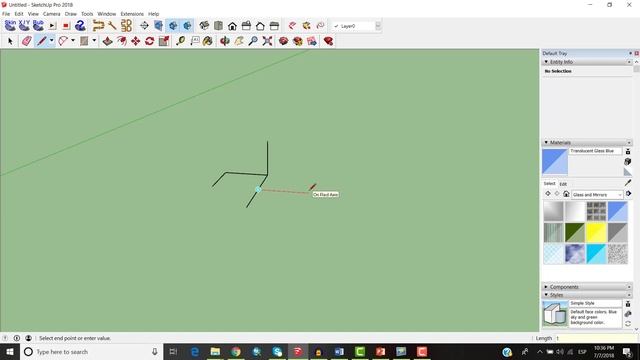This screenshot has width=640, height=360.
Task: Open Arc tool dropdown arrow
Action: point(73,41)
